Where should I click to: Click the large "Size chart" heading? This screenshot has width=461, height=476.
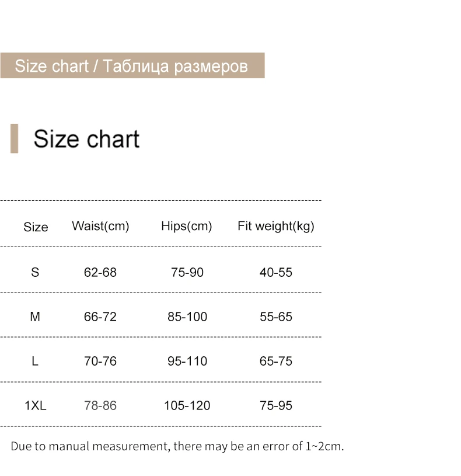pyautogui.click(x=86, y=139)
